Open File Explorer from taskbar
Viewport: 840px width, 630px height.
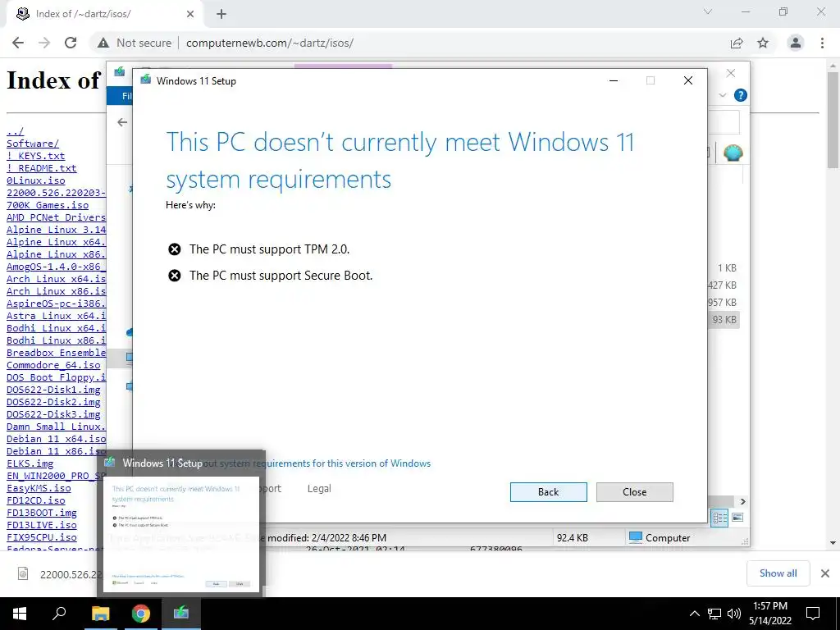click(x=101, y=614)
